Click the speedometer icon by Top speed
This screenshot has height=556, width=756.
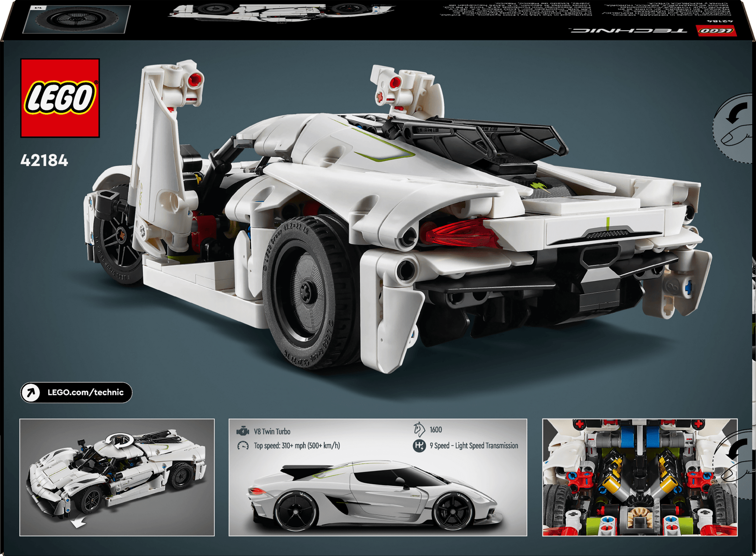[x=243, y=446]
